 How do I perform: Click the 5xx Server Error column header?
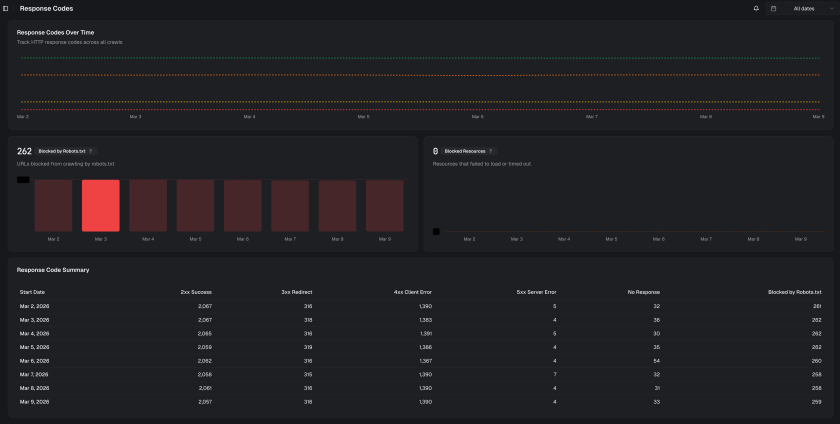[x=536, y=292]
